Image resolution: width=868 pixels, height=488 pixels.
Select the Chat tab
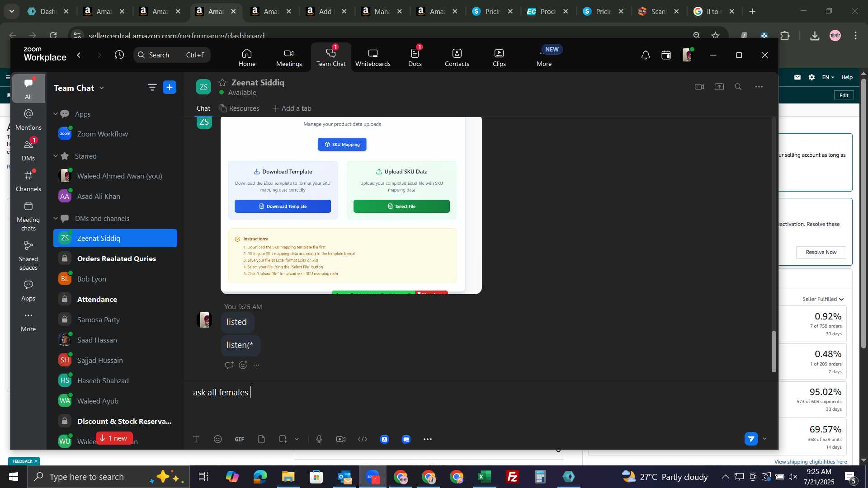tap(203, 108)
